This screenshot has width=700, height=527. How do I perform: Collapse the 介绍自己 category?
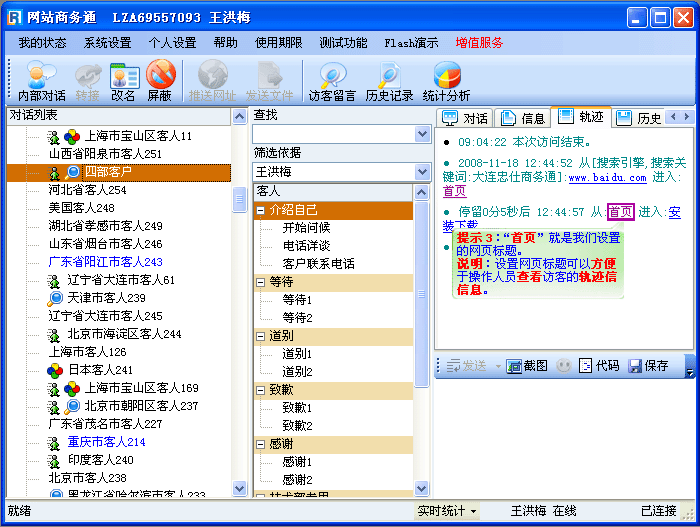[x=261, y=210]
